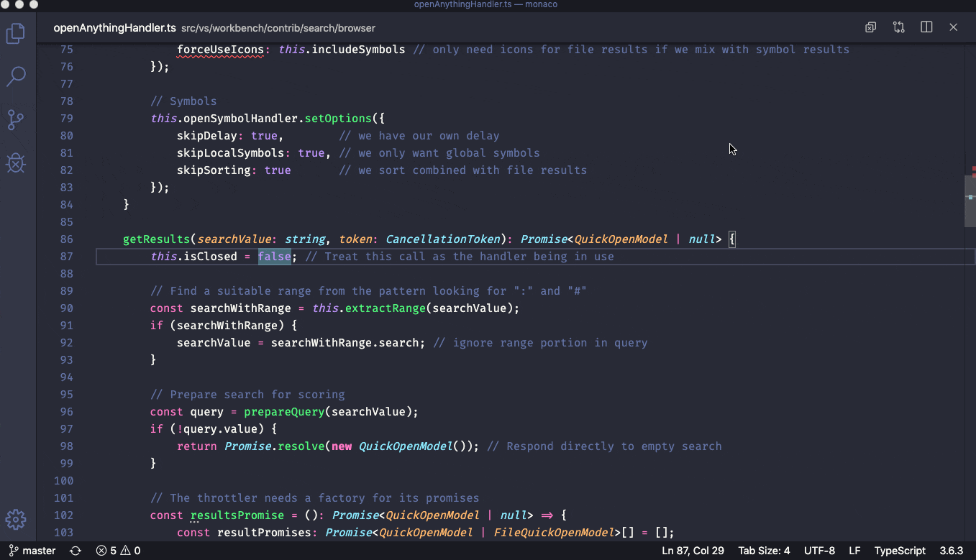Open the Explorer sidebar
The height and width of the screenshot is (560, 976).
[16, 33]
